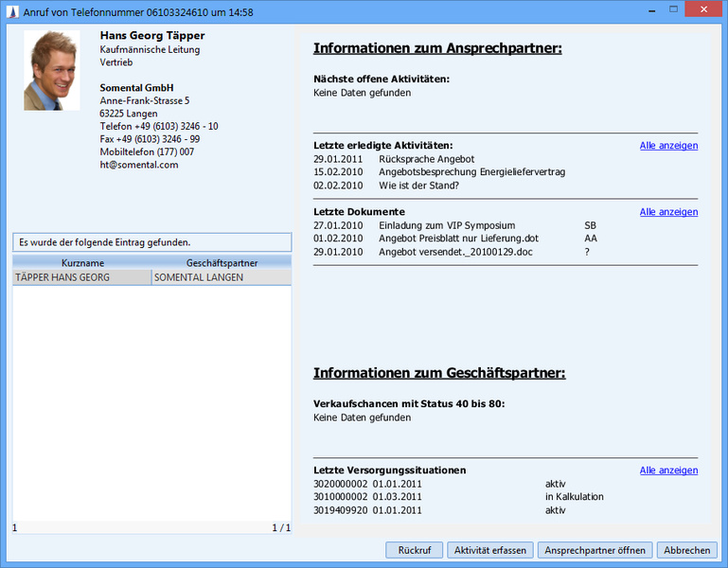Open document Einladung zum VIP Symposium
Image resolution: width=728 pixels, height=568 pixels.
tap(447, 225)
